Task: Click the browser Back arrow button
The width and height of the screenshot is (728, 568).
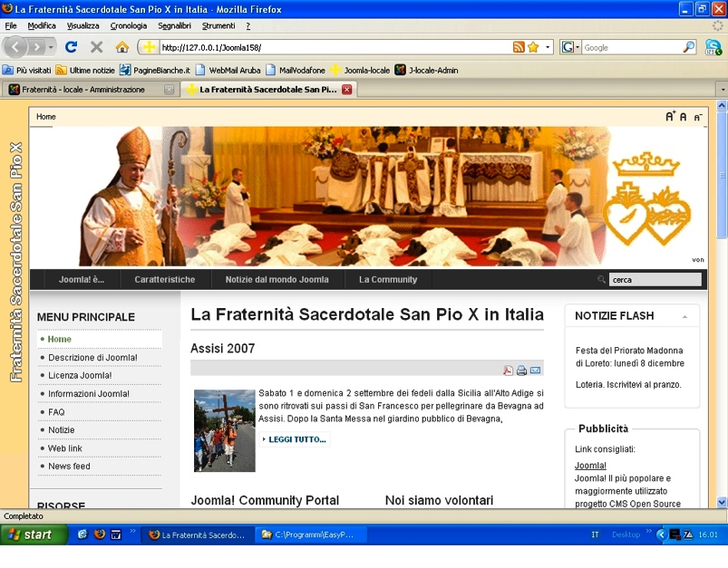Action: 15,47
